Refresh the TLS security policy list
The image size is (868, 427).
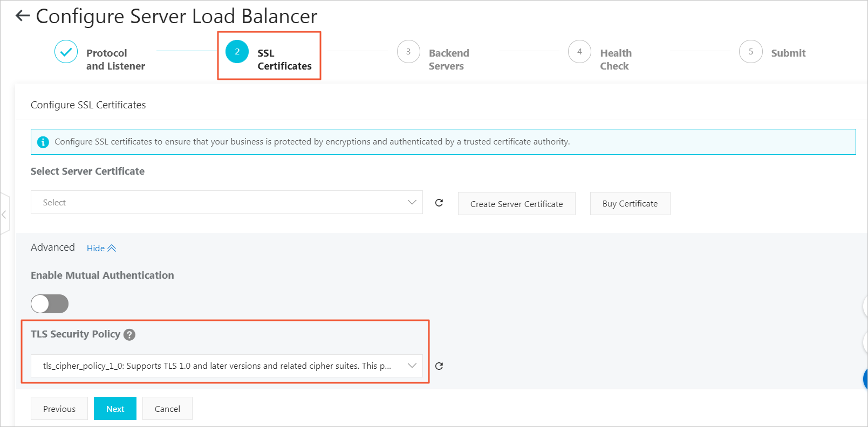[x=439, y=366]
